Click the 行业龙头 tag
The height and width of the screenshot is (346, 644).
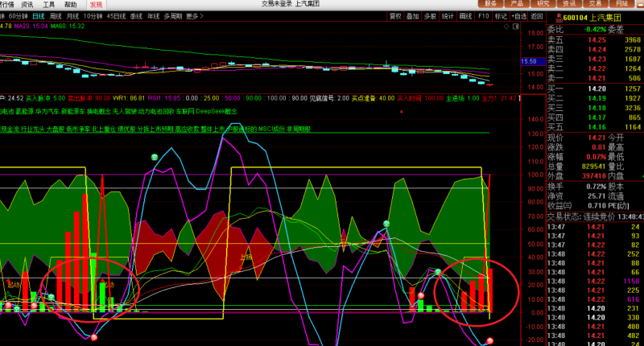click(x=32, y=129)
